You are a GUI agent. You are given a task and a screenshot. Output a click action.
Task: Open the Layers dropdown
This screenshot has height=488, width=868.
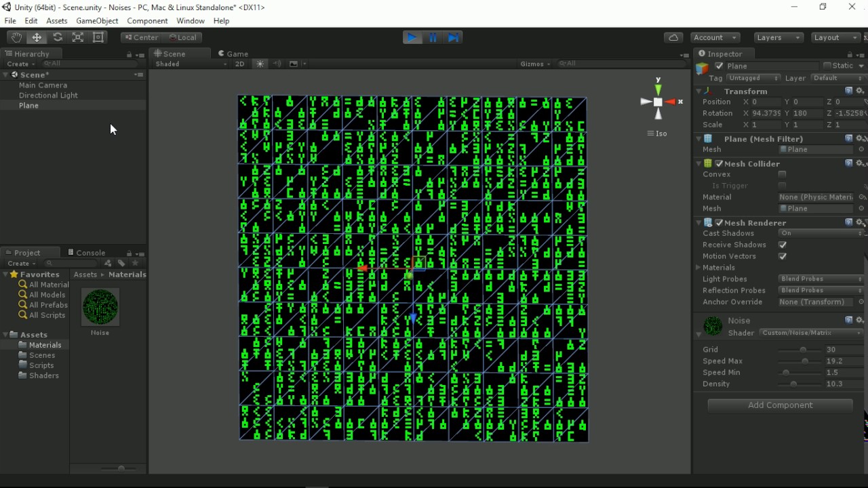(778, 37)
